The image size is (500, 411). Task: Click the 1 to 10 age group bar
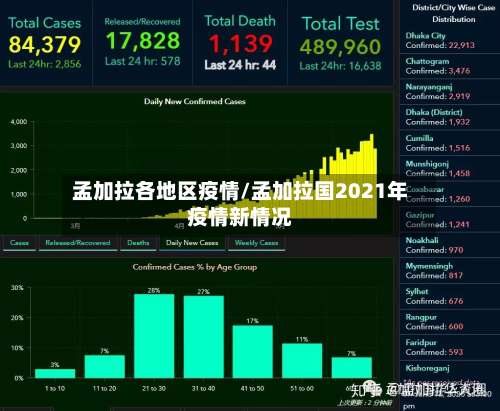pyautogui.click(x=55, y=373)
